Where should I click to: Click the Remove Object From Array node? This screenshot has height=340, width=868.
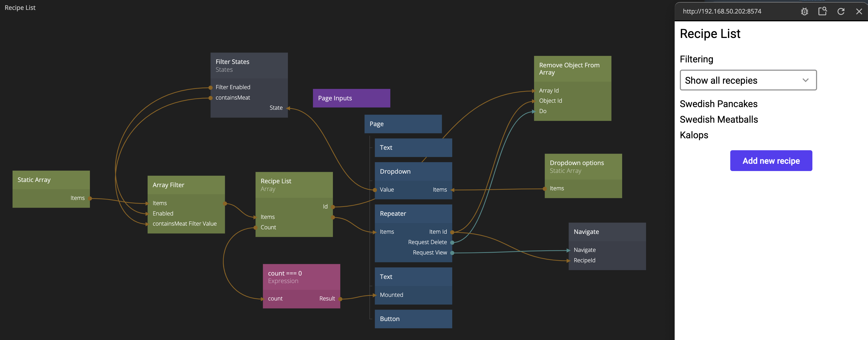pos(572,69)
